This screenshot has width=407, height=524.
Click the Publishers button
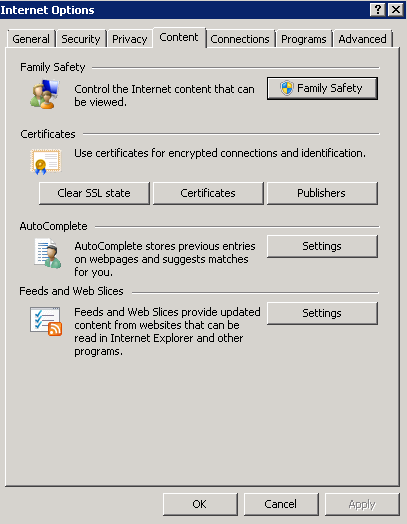[x=322, y=193]
